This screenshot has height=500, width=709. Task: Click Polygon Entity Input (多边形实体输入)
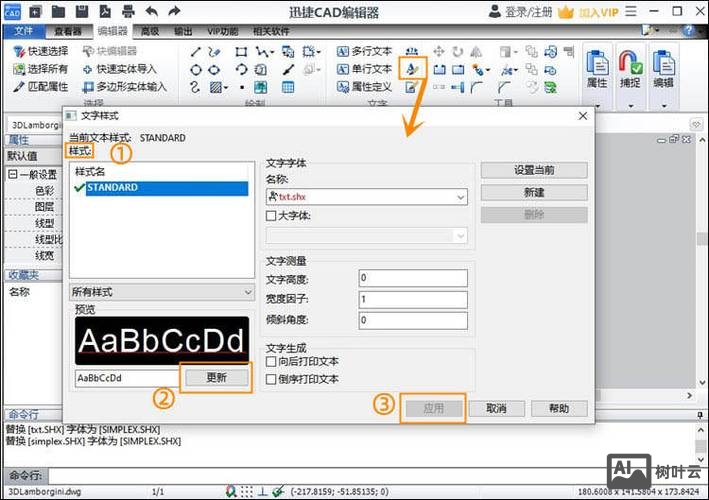(x=125, y=86)
